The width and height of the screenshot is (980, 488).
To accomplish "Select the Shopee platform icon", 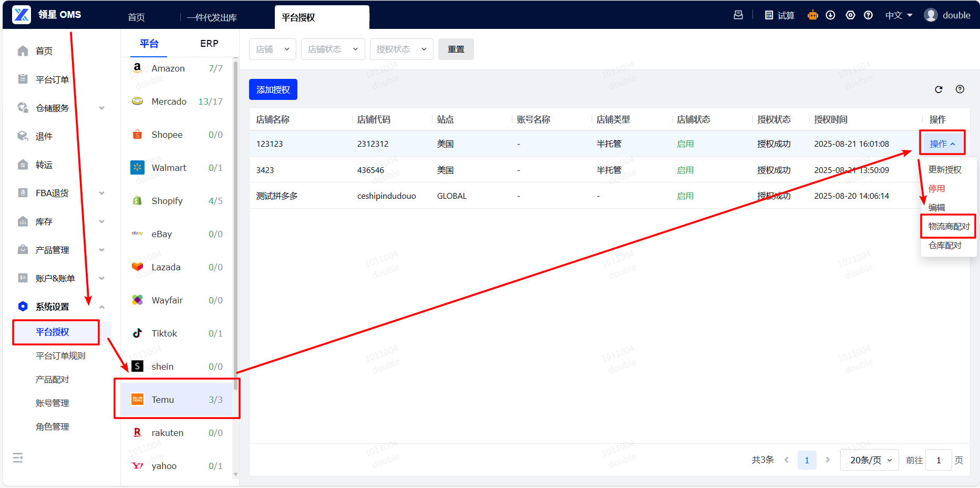I will point(137,134).
